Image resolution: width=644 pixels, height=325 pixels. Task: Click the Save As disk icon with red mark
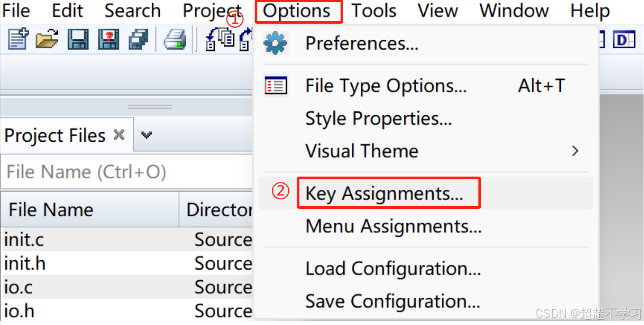(108, 39)
